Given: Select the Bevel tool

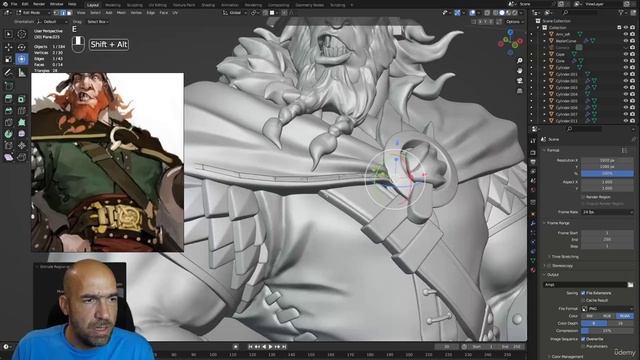Looking at the screenshot, I should coord(9,111).
